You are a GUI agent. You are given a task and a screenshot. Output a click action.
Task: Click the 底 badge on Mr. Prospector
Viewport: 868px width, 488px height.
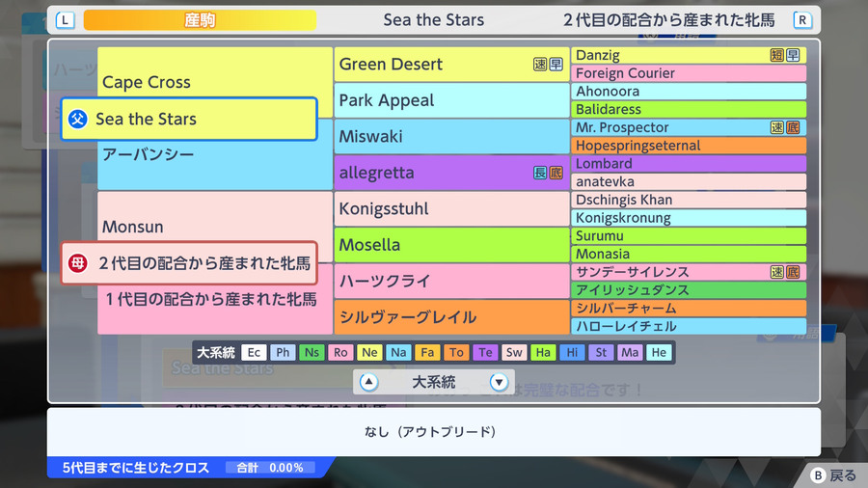tap(793, 127)
